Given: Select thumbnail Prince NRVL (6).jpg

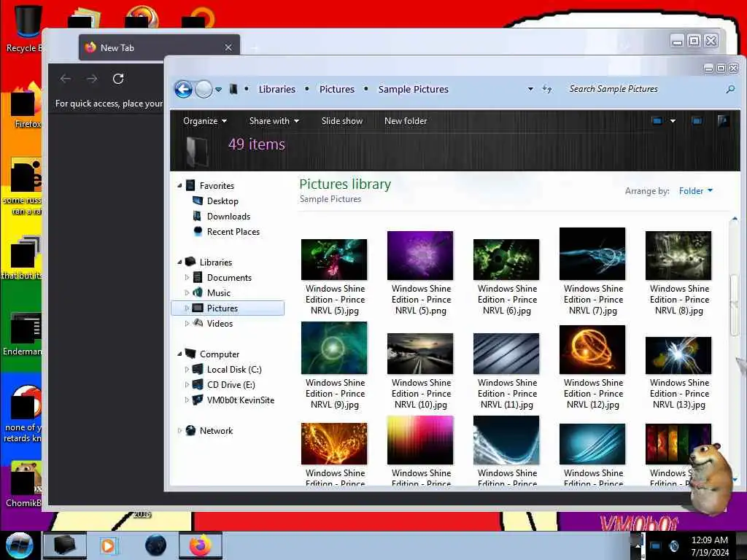Looking at the screenshot, I should pos(506,260).
